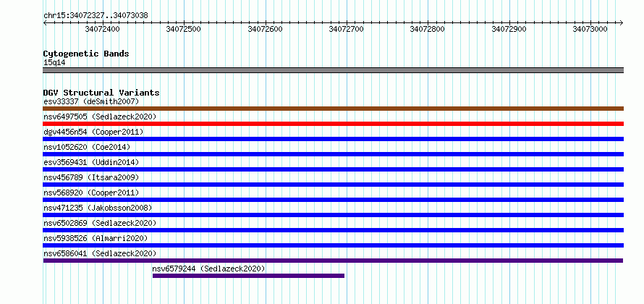Select the nsv1052620 (Coe2014) label
Image resolution: width=644 pixels, height=304 pixels.
coord(87,147)
